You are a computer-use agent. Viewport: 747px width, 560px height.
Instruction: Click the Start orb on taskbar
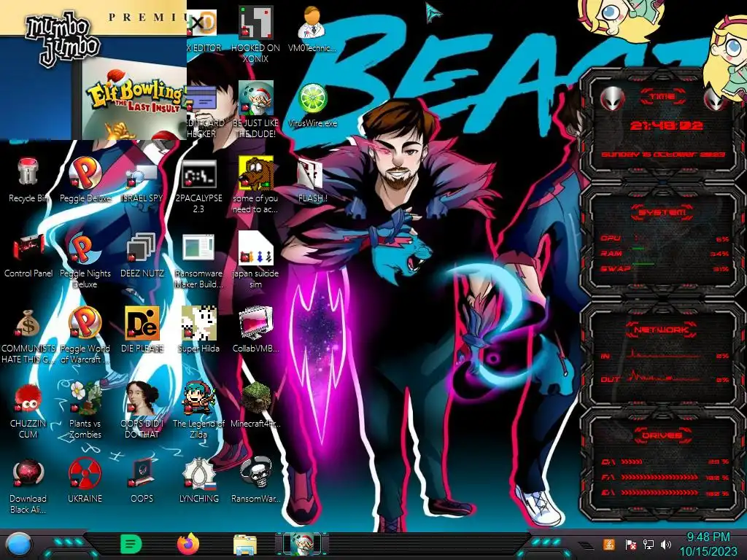tap(18, 544)
